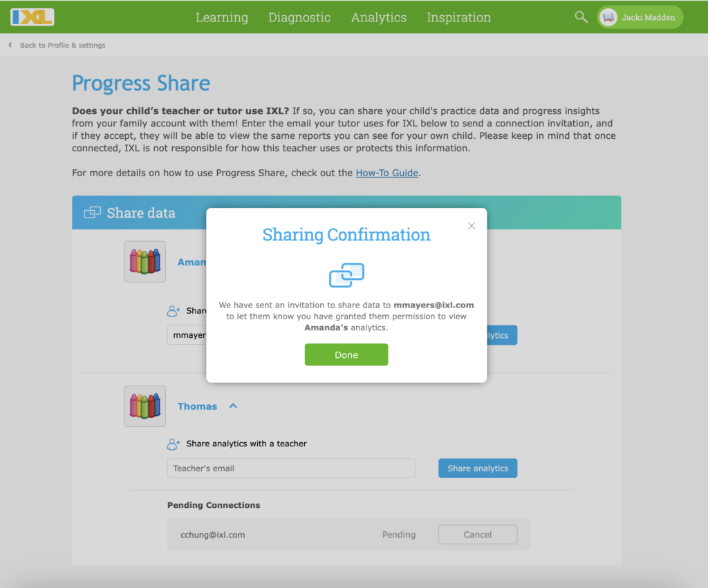The image size is (708, 588).
Task: Click partially hidden Share analytics button for Amanda
Action: (x=502, y=335)
